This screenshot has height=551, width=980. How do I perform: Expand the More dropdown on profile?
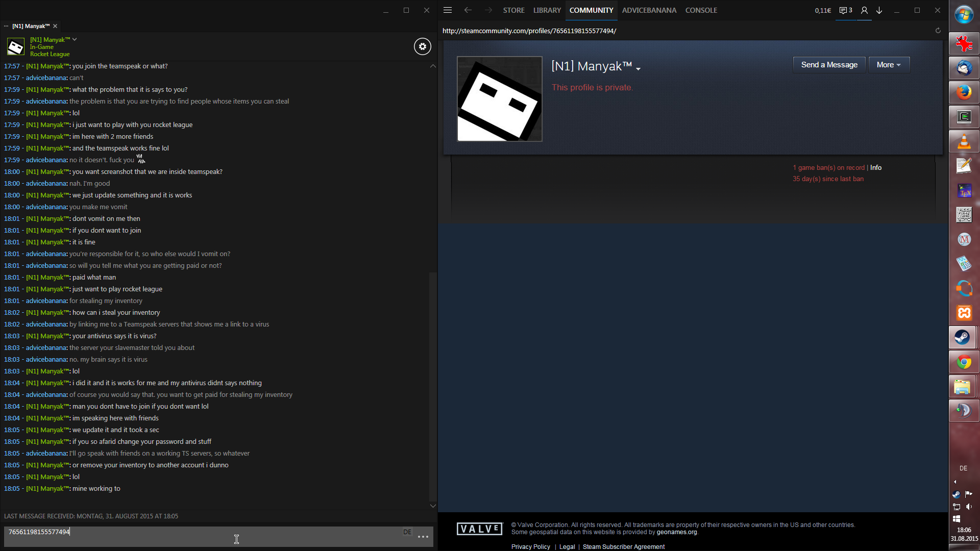(889, 65)
